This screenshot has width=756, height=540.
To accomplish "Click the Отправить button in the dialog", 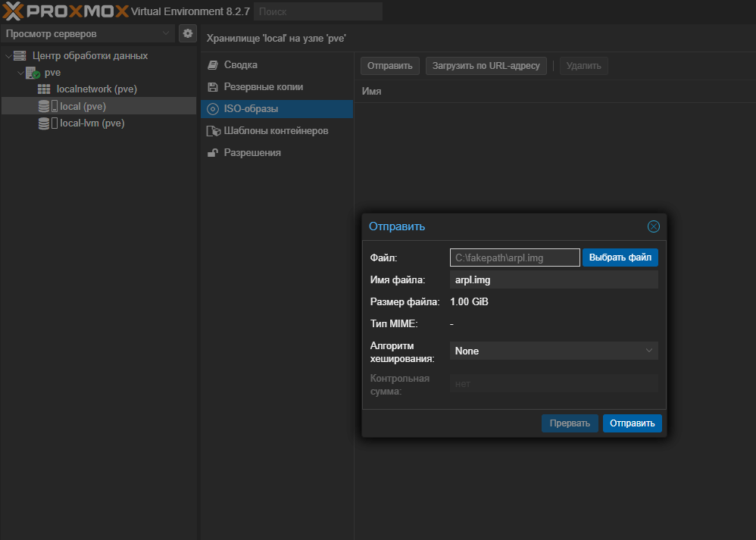I will 632,423.
